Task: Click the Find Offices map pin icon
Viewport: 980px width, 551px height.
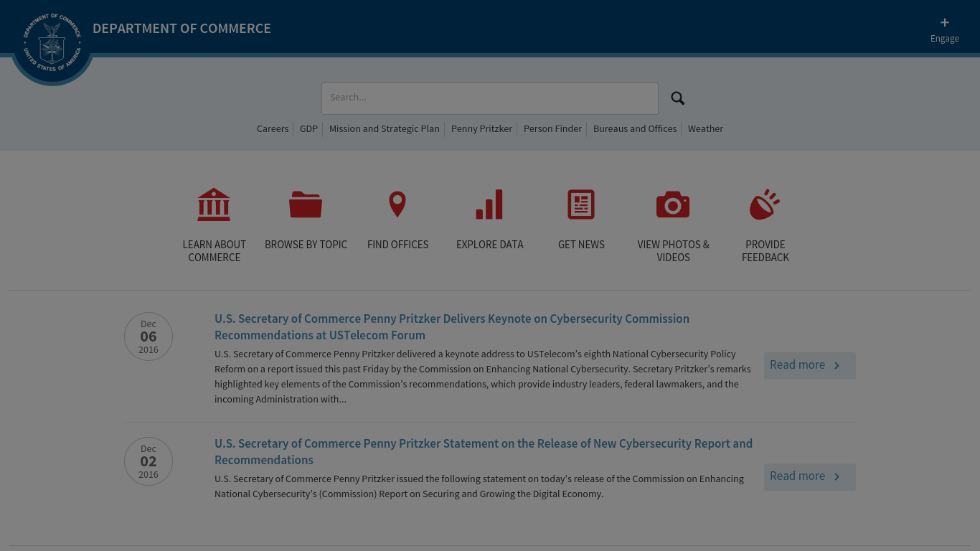Action: coord(397,204)
